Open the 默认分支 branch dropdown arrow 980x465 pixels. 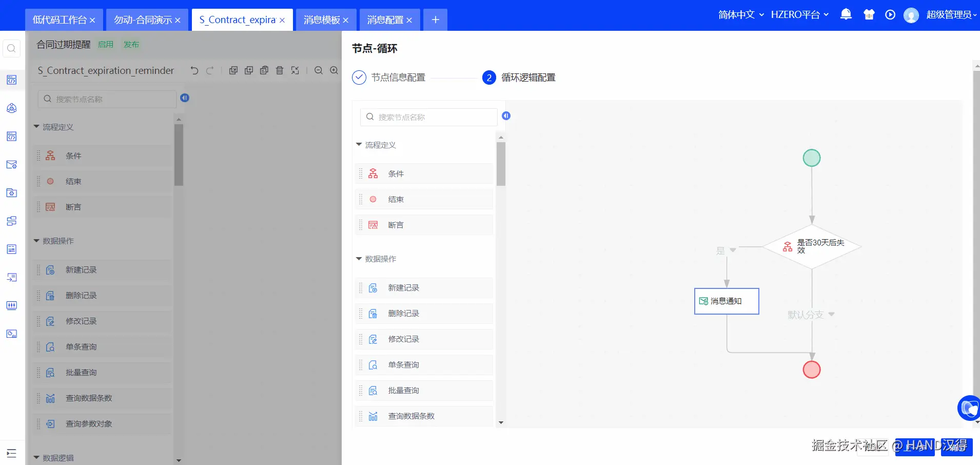click(831, 314)
